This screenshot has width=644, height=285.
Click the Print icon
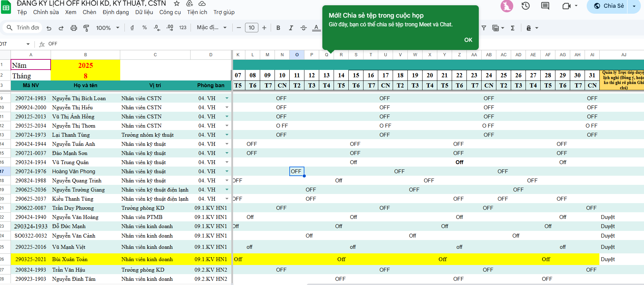pyautogui.click(x=73, y=28)
